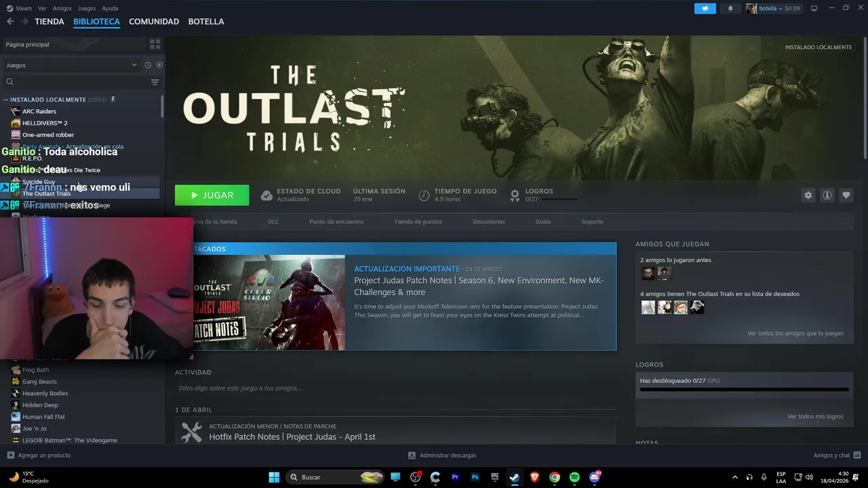Show ready-to-play games icon
Screen dimensions: 868x488
[x=159, y=65]
